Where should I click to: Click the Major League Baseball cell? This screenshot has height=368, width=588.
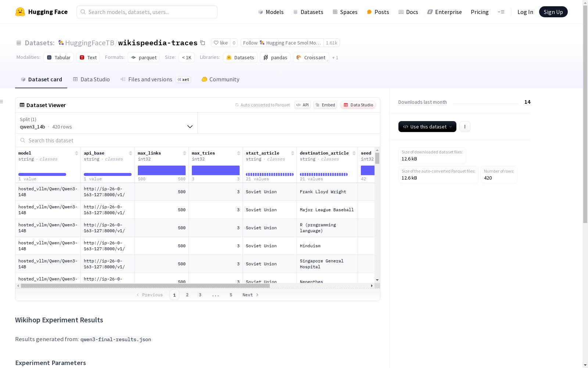327,210
